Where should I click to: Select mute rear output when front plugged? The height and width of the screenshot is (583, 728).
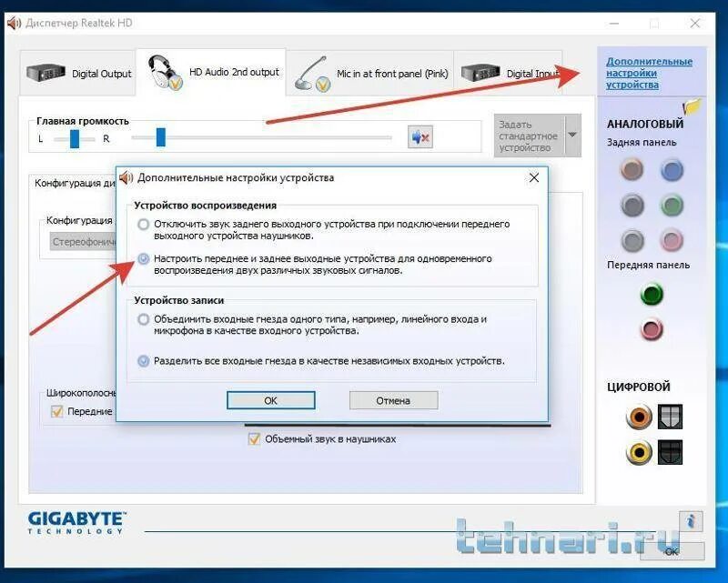[x=144, y=224]
